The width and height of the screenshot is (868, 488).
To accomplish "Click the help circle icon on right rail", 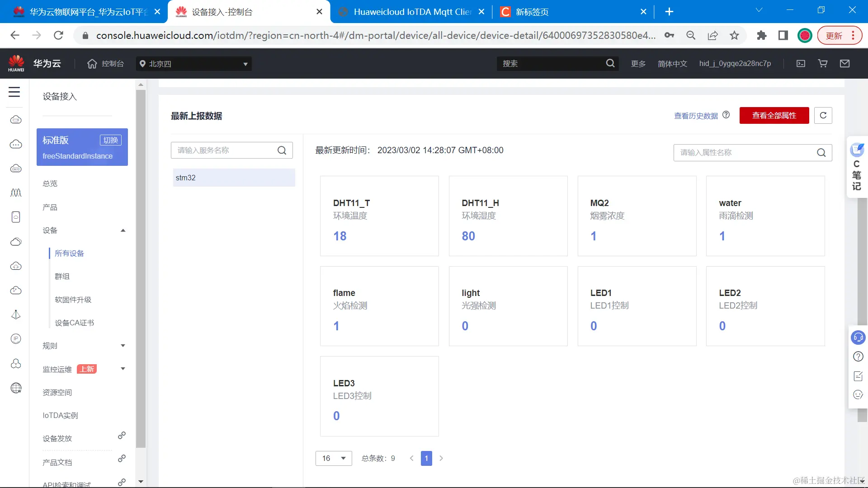I will [x=858, y=357].
